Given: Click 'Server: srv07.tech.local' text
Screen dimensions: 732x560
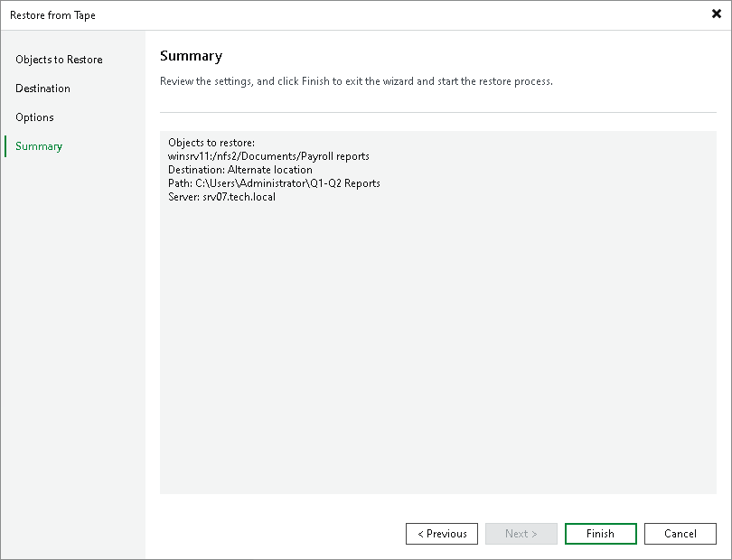Looking at the screenshot, I should pyautogui.click(x=221, y=197).
